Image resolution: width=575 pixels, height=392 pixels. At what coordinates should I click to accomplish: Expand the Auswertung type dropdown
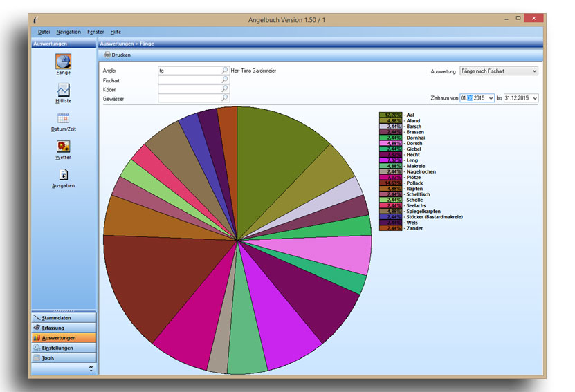[533, 71]
